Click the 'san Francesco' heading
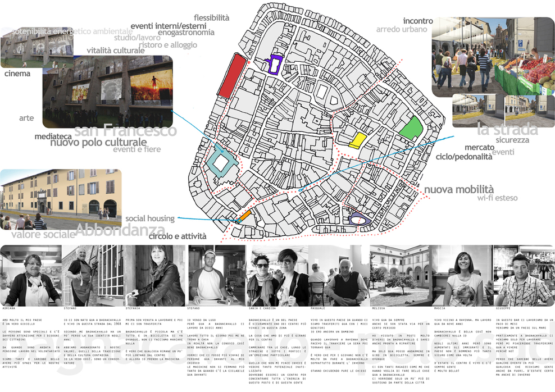The image size is (555, 392). [x=125, y=130]
